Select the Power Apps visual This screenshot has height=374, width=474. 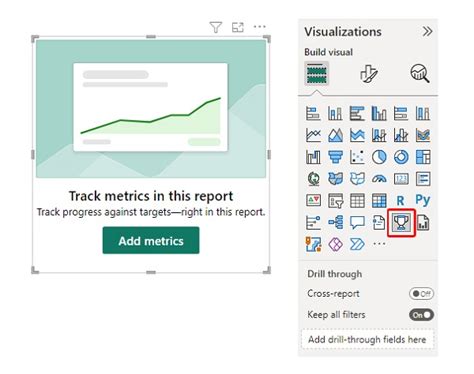335,244
